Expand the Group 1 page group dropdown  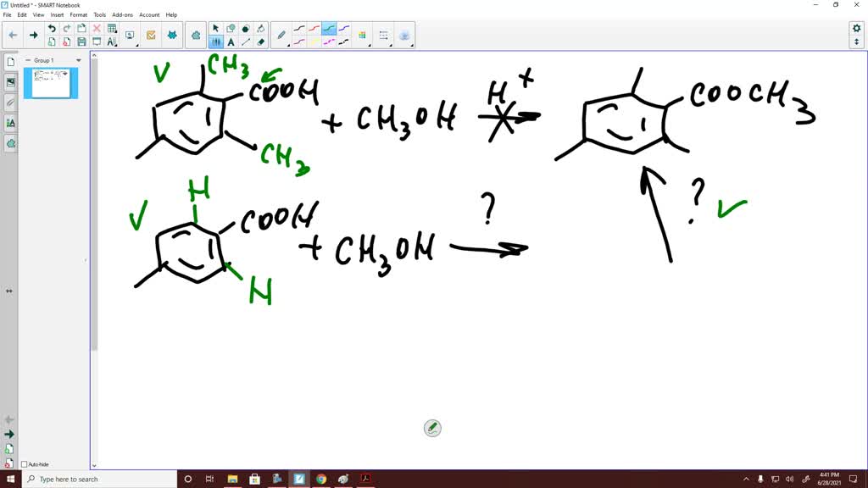(77, 60)
